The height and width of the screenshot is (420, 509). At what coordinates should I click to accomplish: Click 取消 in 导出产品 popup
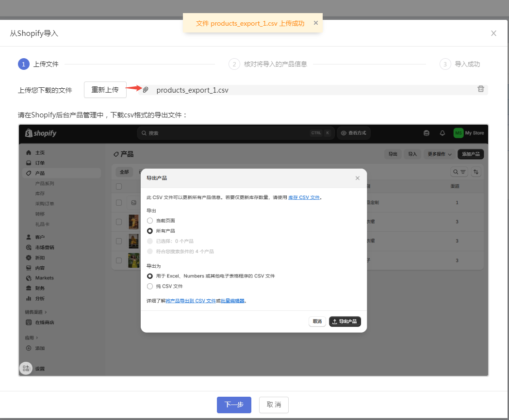(x=317, y=322)
